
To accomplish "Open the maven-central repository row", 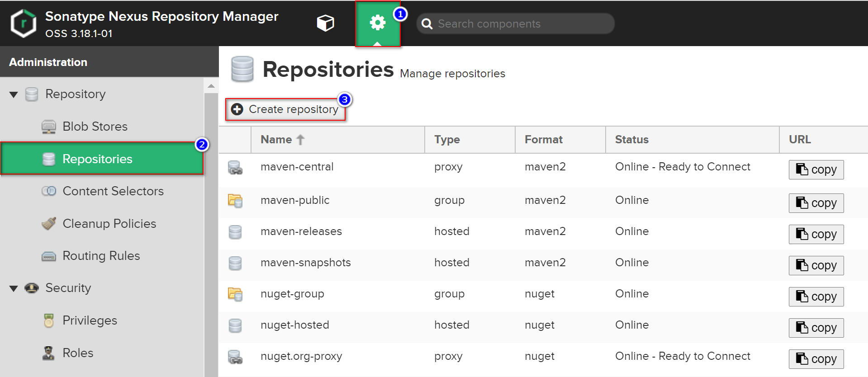I will pos(543,170).
